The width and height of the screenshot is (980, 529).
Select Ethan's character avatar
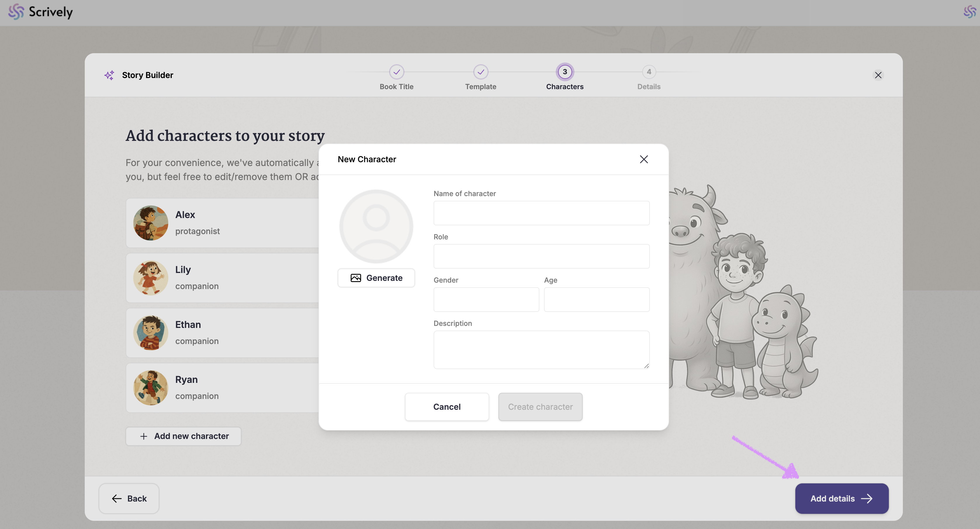[x=151, y=333]
